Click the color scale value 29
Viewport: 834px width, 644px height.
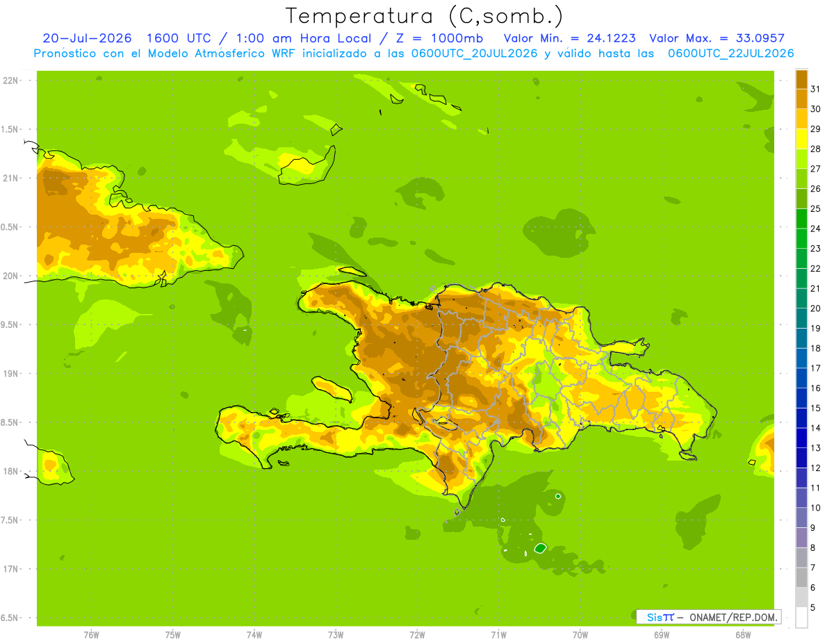click(816, 129)
